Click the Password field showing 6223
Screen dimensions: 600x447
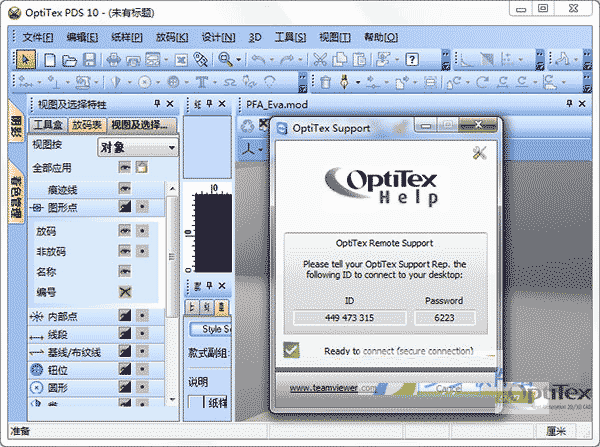pos(444,318)
